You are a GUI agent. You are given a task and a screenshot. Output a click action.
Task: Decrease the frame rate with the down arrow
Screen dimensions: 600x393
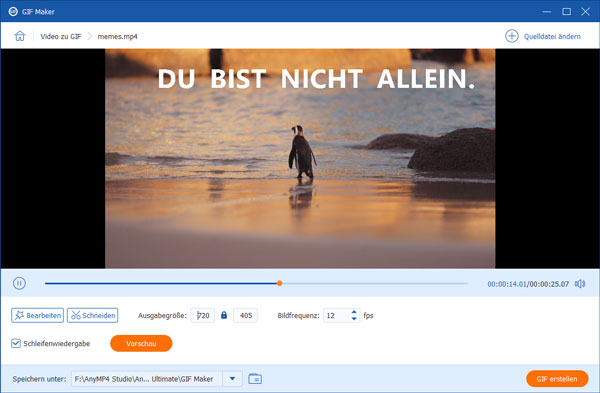pos(354,318)
